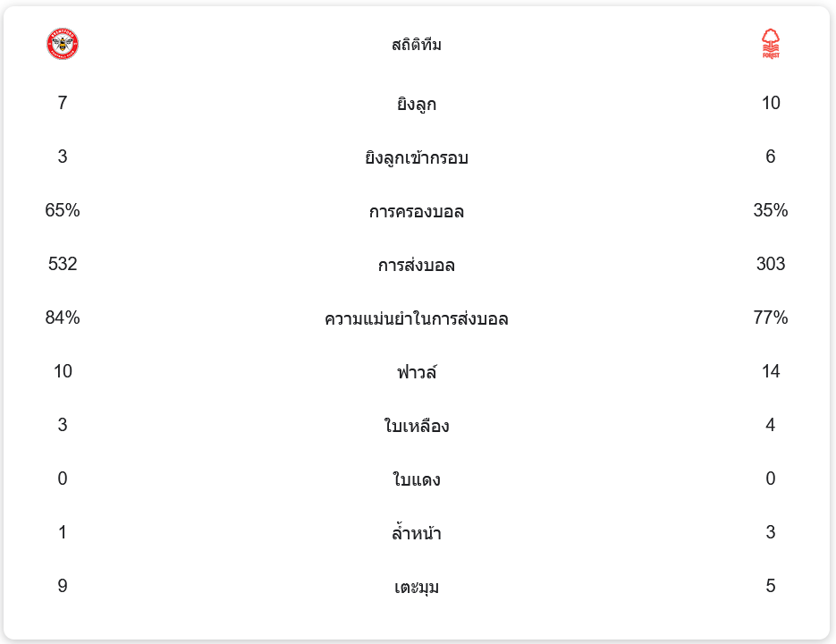The height and width of the screenshot is (644, 836).
Task: Click Forest's 77% pass accuracy value
Action: tap(771, 318)
